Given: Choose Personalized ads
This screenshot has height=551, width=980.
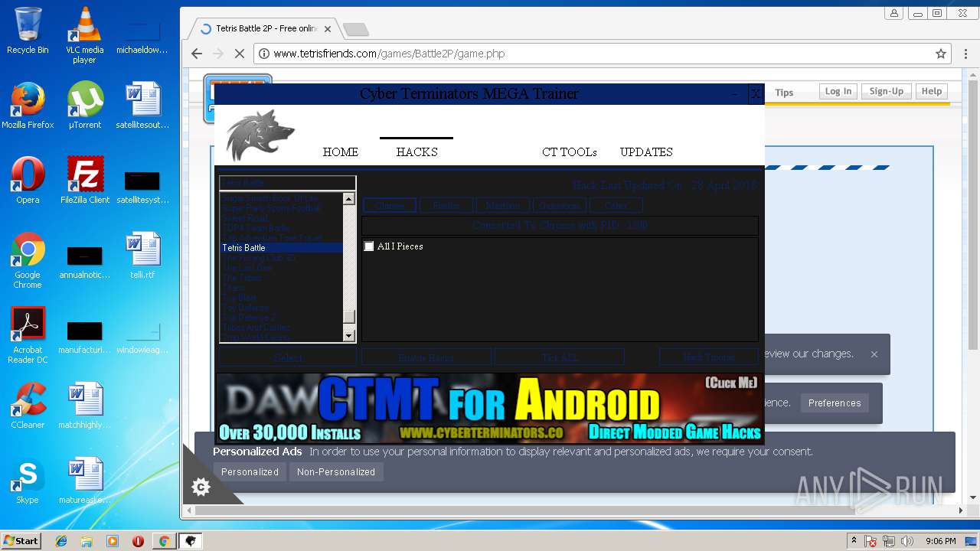Looking at the screenshot, I should point(250,472).
